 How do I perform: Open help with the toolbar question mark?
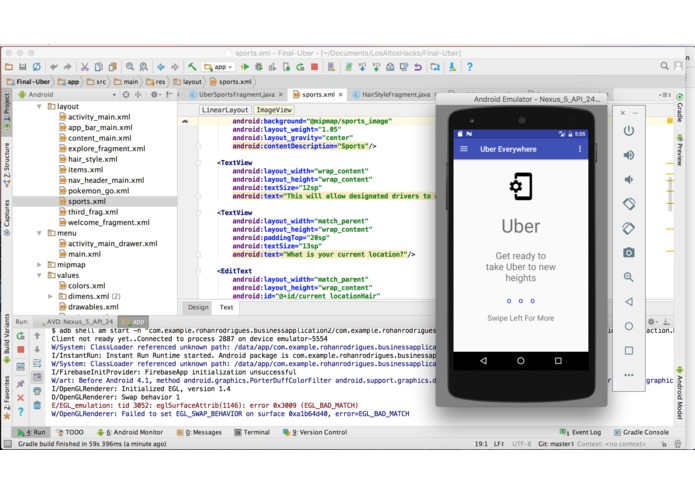click(x=469, y=67)
